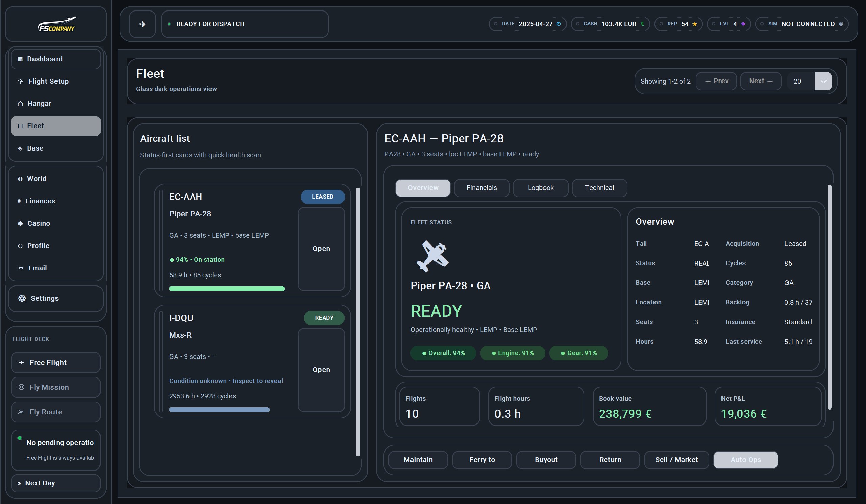Screen dimensions: 866x504
Task: Click the airplane icon button in top bar
Action: tap(142, 24)
